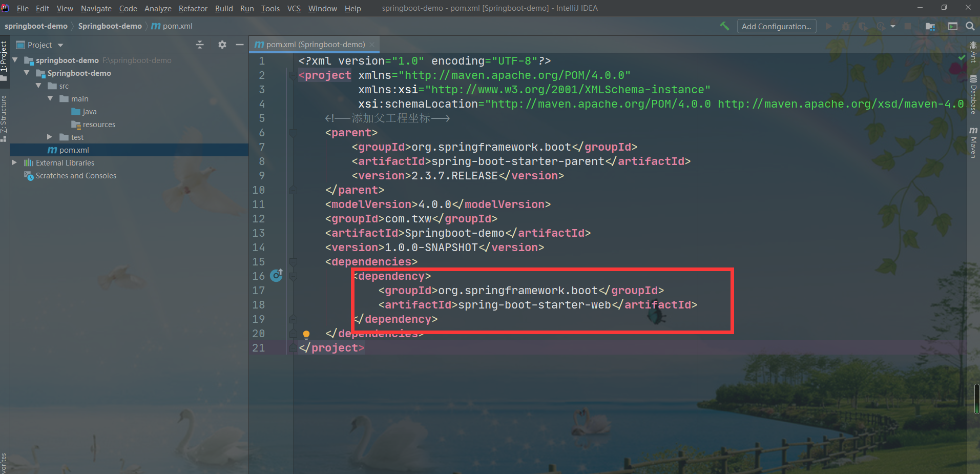Click the Stop square icon
This screenshot has height=474, width=980.
[908, 26]
